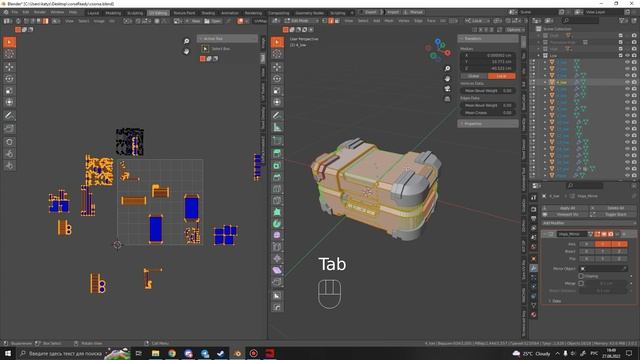
Task: Choose the Annotate tool in 3D viewport
Action: [277, 116]
